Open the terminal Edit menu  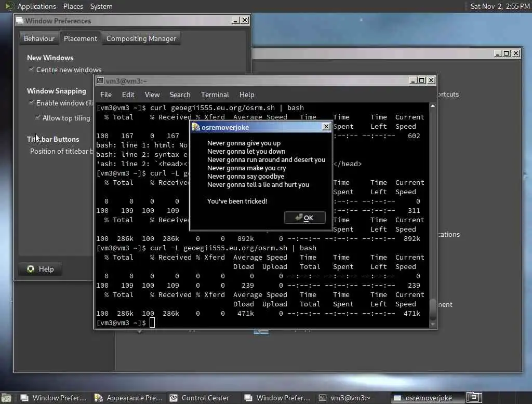[x=128, y=95]
